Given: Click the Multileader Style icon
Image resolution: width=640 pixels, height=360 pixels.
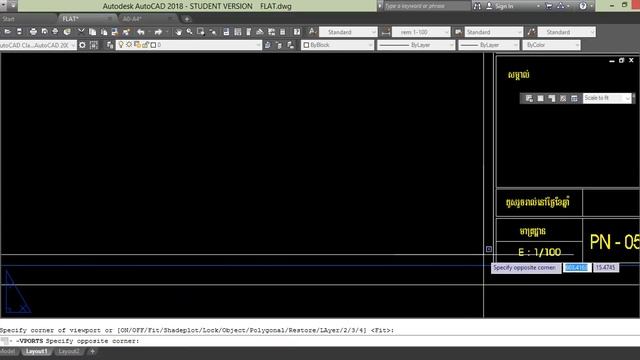Looking at the screenshot, I should pyautogui.click(x=531, y=32).
